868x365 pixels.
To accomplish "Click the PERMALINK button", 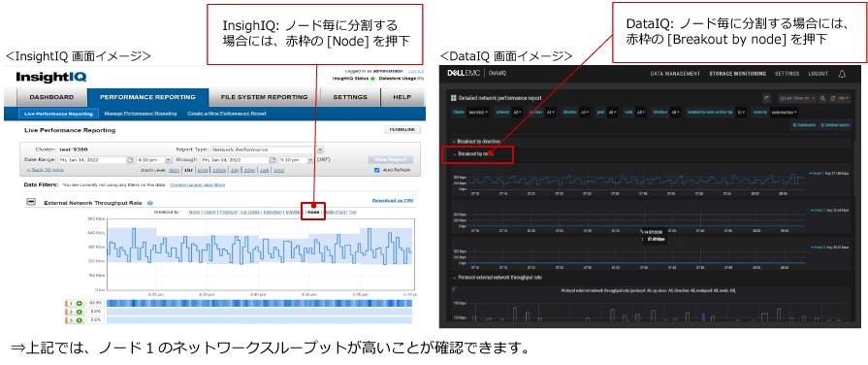I will click(x=402, y=130).
